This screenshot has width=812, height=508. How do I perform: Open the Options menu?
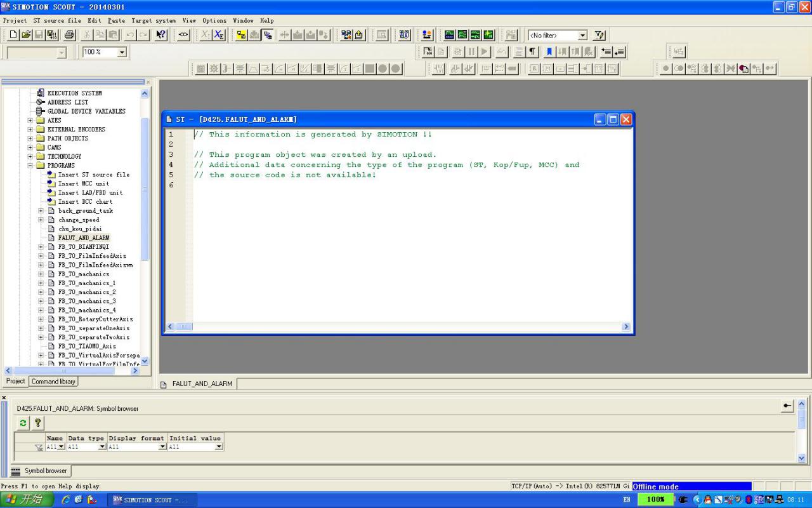click(214, 20)
